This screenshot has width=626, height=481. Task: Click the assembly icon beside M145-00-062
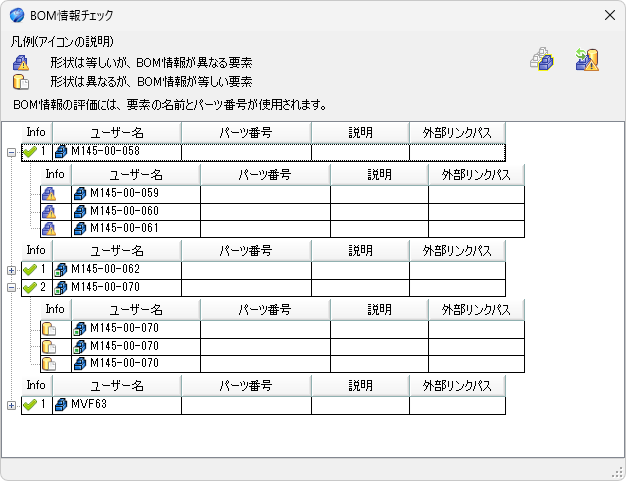click(x=61, y=270)
